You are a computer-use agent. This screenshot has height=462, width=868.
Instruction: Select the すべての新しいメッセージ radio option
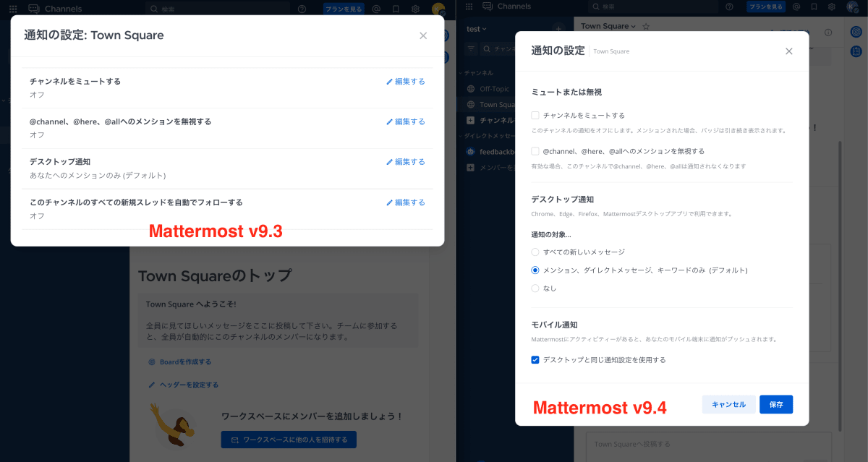tap(535, 252)
